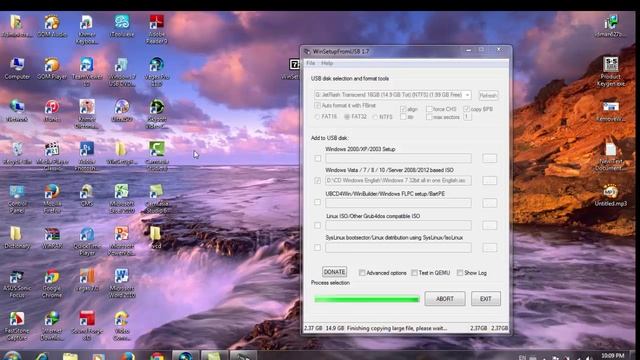640x360 pixels.
Task: Launch the Microsoft PowerPoint shortcut
Action: [122, 241]
